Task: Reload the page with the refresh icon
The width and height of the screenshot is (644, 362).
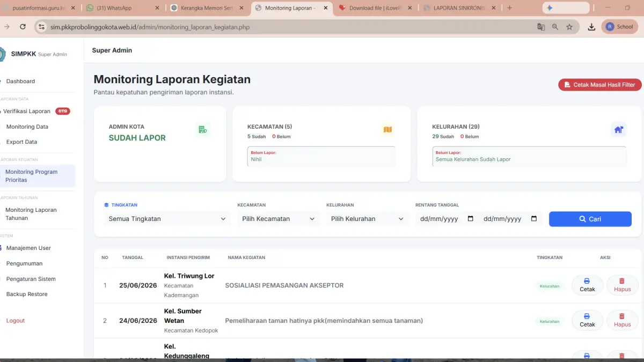Action: pos(23,27)
